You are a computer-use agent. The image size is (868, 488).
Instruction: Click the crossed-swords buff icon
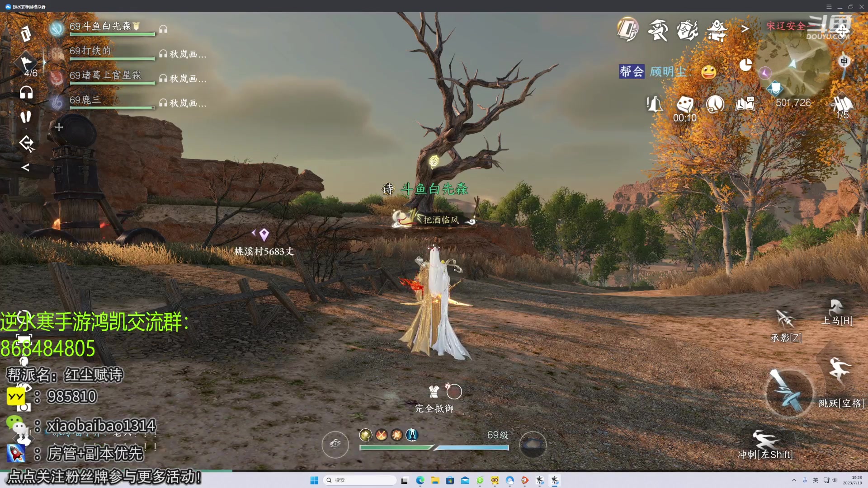pyautogui.click(x=382, y=435)
